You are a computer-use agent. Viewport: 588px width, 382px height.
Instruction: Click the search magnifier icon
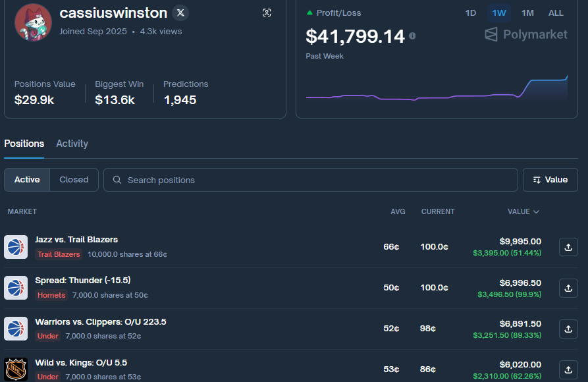click(x=117, y=180)
